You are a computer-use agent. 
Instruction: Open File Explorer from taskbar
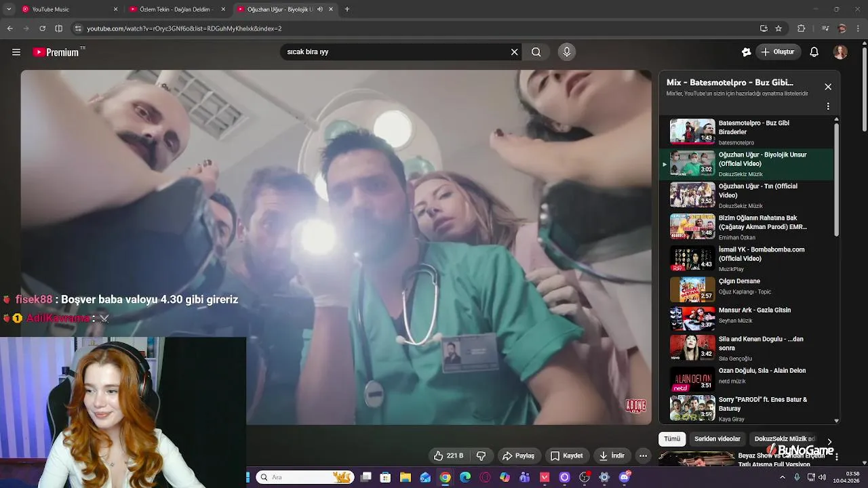pyautogui.click(x=406, y=477)
